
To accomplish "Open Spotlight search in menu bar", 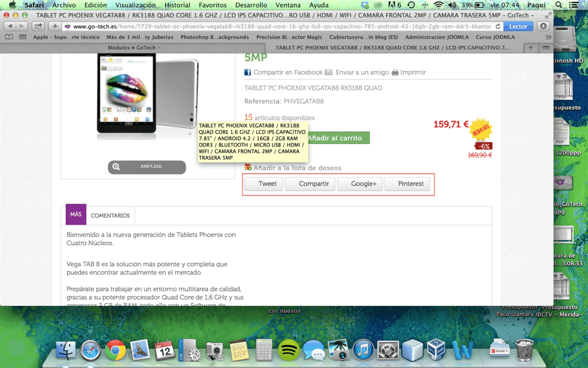I will click(x=559, y=5).
